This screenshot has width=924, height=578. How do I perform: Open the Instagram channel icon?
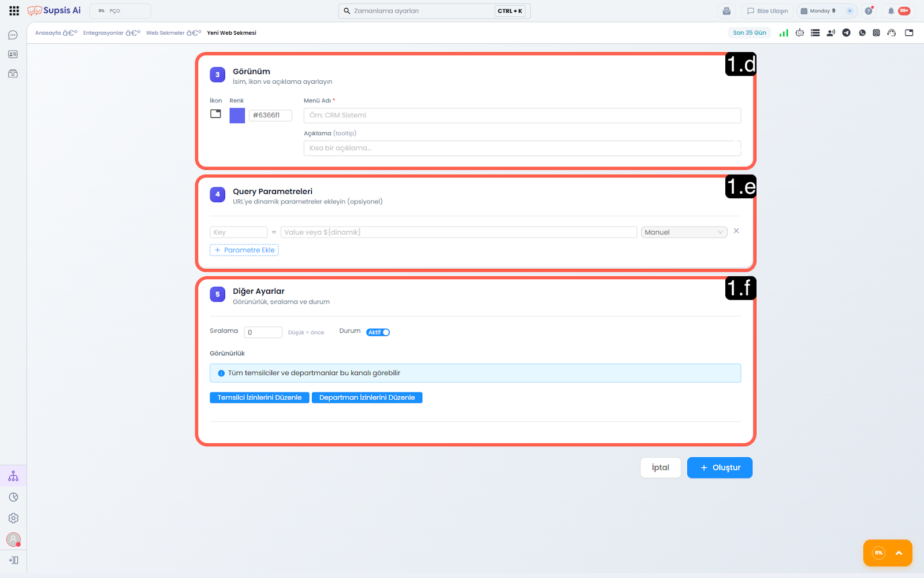click(876, 33)
